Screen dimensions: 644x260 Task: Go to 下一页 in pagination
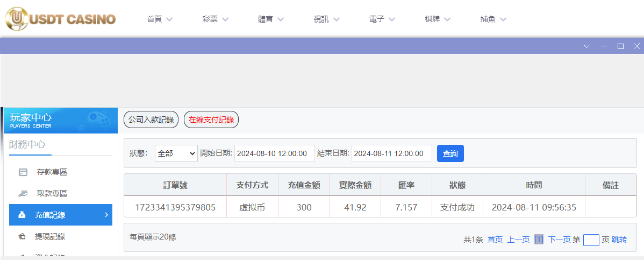tap(559, 240)
